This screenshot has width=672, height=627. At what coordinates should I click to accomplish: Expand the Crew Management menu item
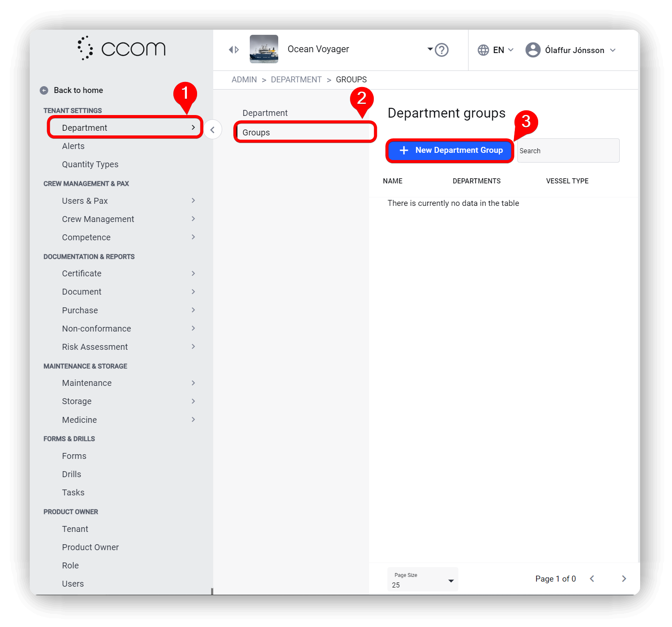[128, 219]
